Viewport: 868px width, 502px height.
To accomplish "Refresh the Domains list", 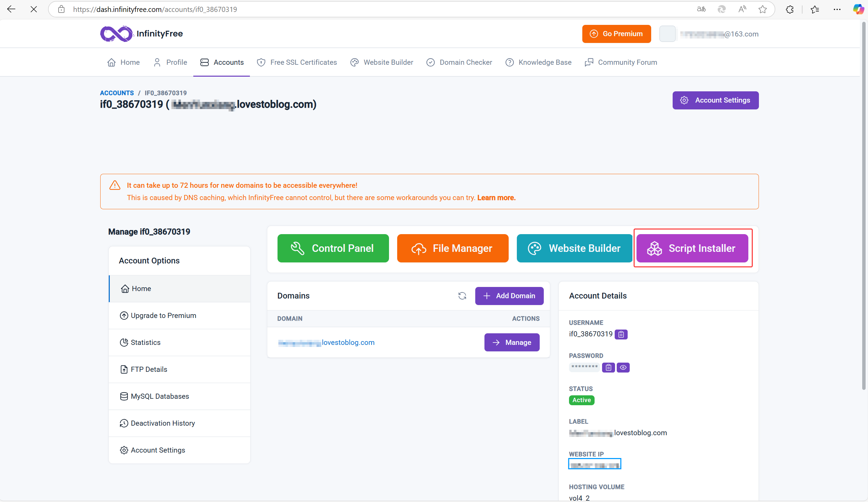I will [462, 296].
